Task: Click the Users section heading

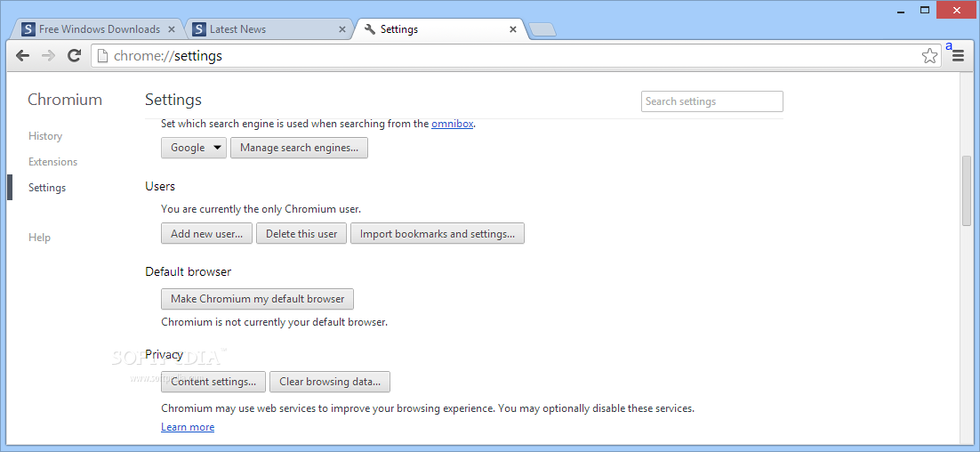Action: click(x=160, y=186)
